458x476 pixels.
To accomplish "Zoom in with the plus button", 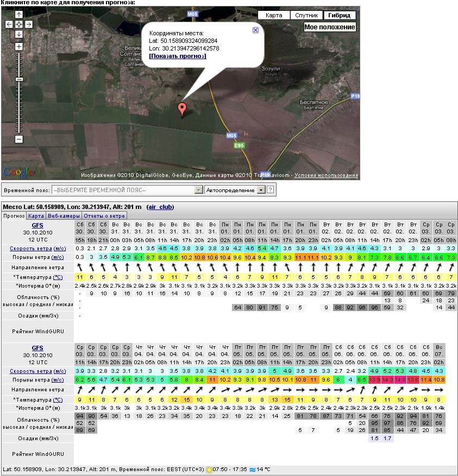I will 18,47.
